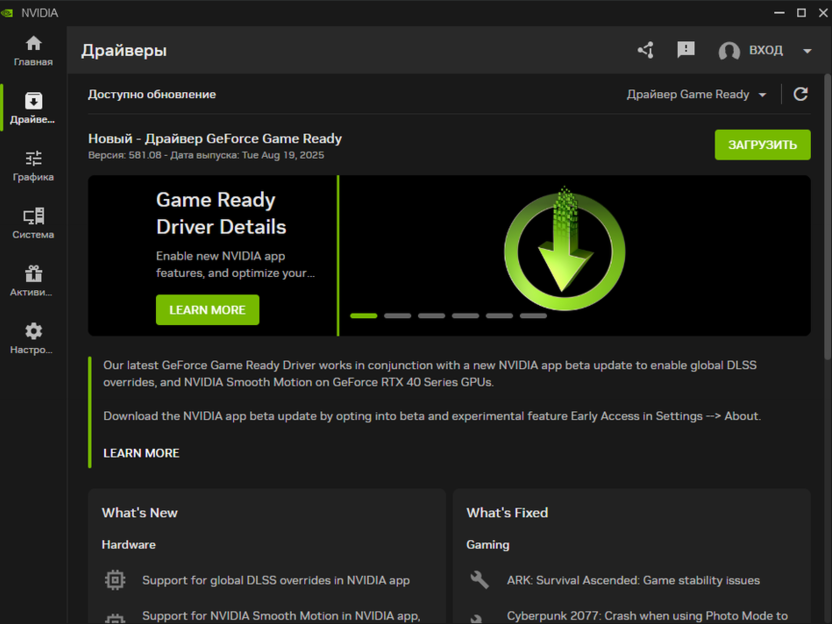Click the feedback exclamation icon
Image resolution: width=832 pixels, height=624 pixels.
(686, 50)
